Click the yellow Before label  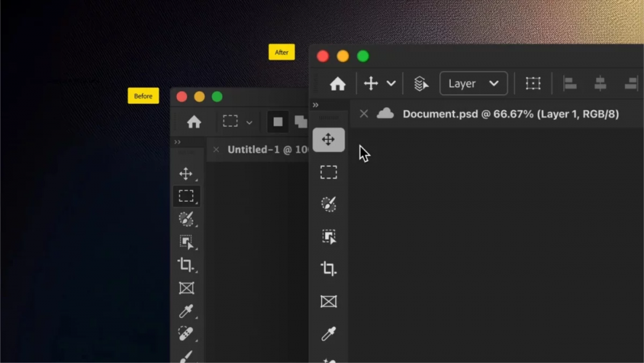144,96
